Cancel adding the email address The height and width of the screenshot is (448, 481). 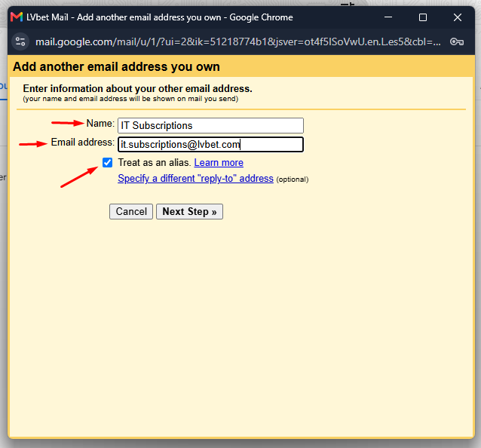pyautogui.click(x=131, y=211)
